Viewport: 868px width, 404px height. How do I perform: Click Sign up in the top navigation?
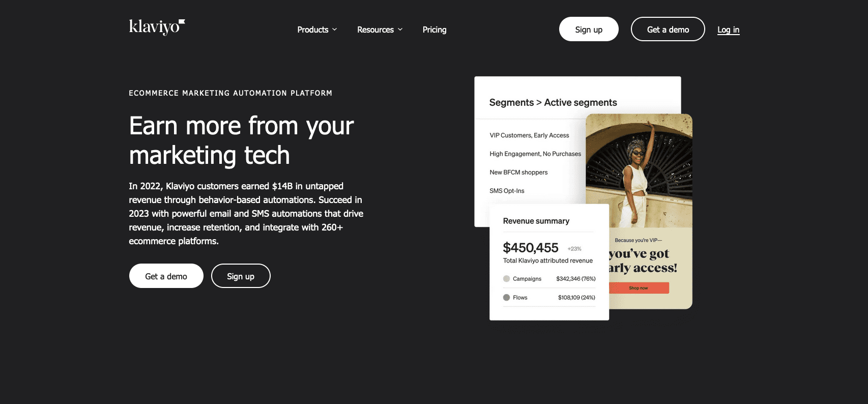pyautogui.click(x=589, y=29)
